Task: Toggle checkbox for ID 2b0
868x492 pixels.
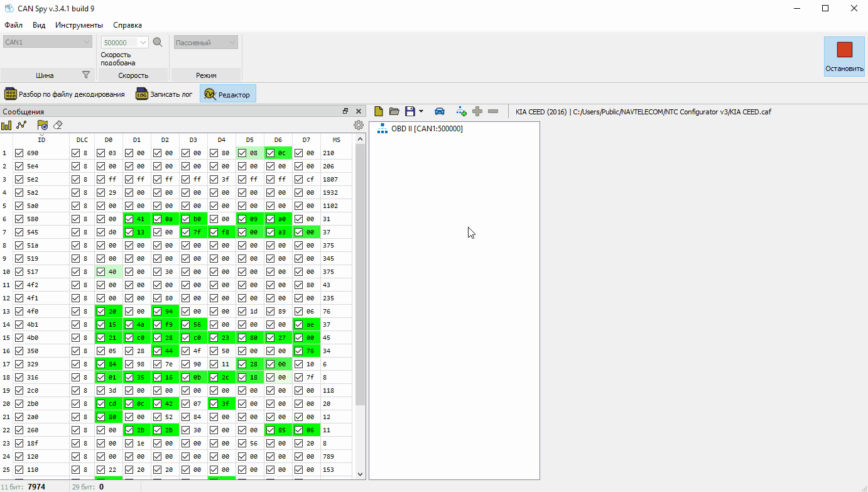Action: click(x=19, y=403)
